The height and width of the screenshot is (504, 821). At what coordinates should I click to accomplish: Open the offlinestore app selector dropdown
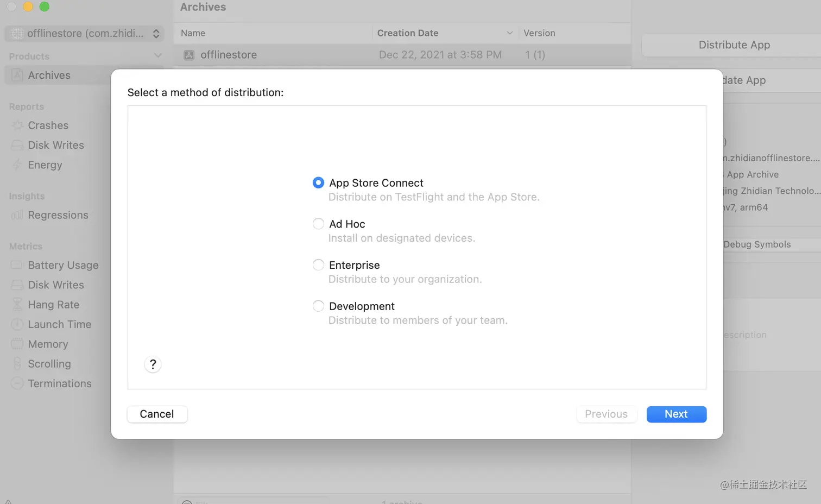pos(84,33)
